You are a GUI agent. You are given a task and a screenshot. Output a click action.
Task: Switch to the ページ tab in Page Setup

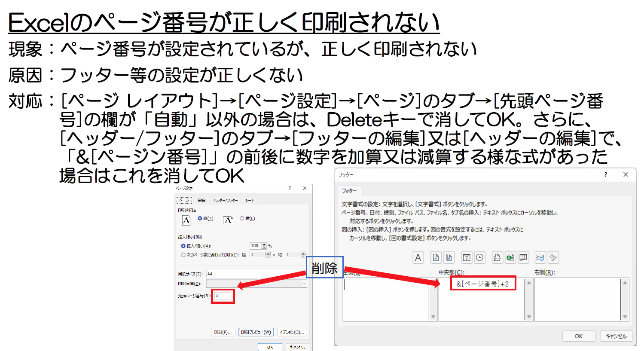coord(184,201)
